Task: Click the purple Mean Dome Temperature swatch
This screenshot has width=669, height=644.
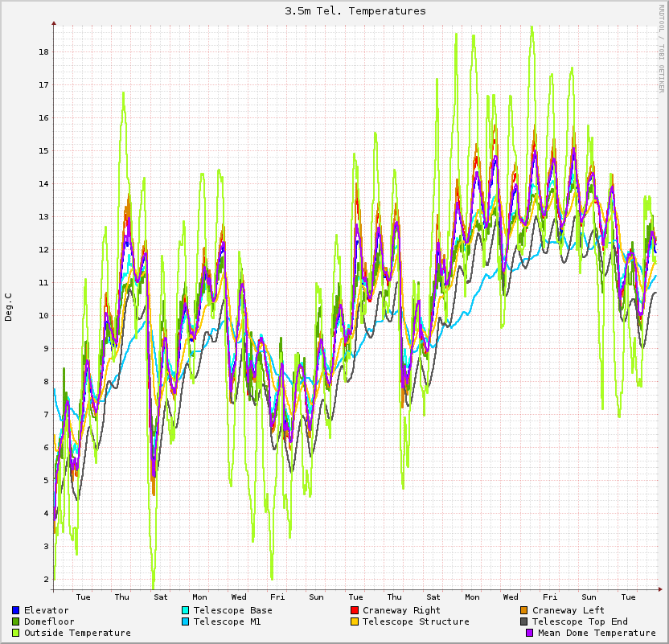Action: pyautogui.click(x=530, y=633)
